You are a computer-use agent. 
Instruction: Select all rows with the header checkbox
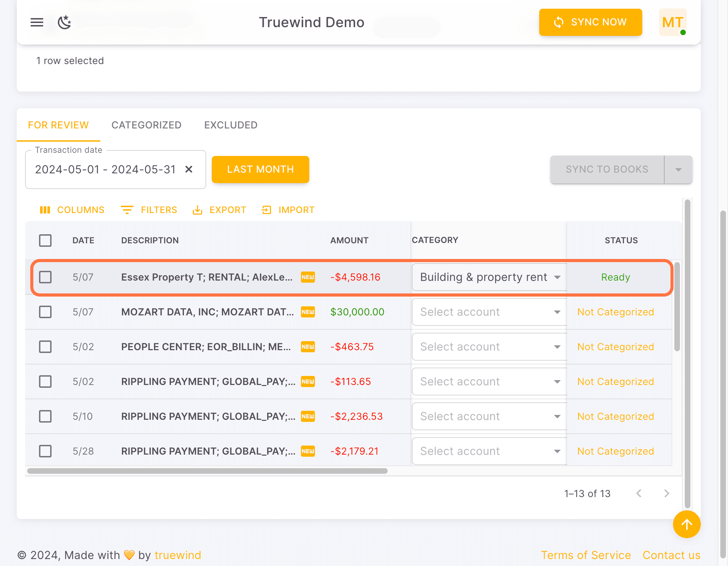pos(45,240)
